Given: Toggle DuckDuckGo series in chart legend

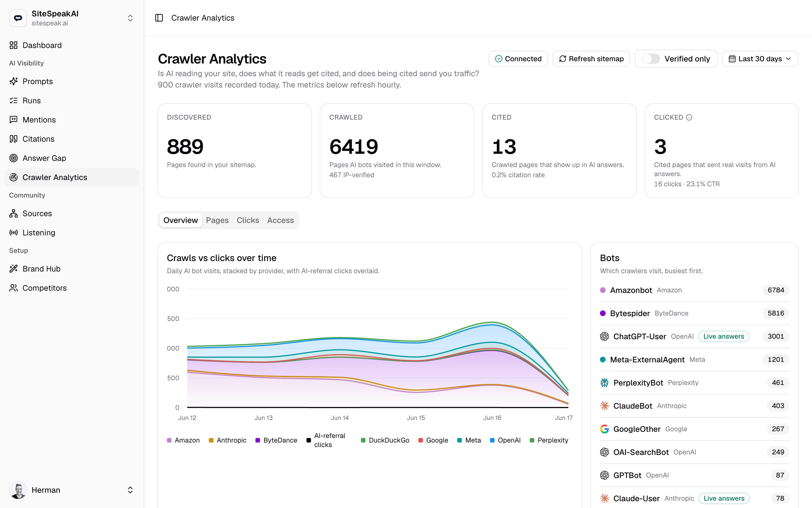Looking at the screenshot, I should click(385, 440).
